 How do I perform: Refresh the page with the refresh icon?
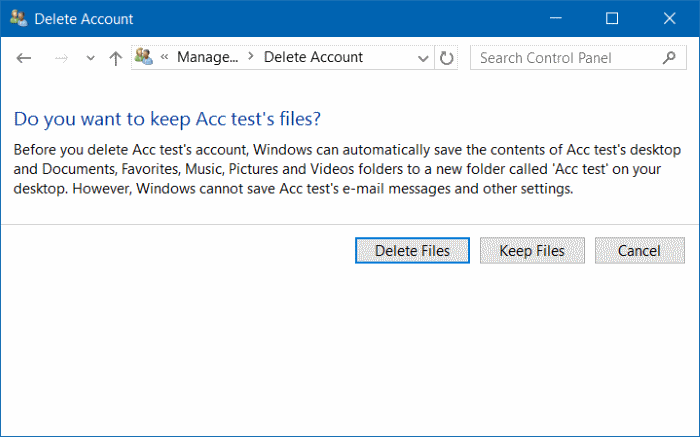coord(446,58)
